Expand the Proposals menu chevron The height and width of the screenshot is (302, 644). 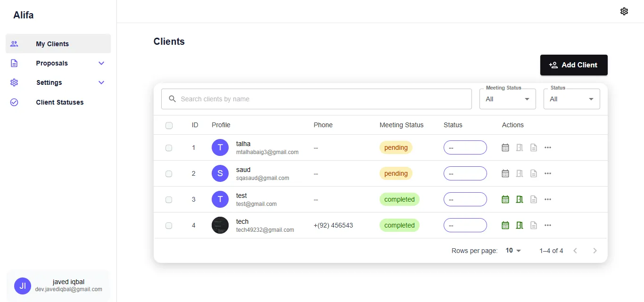click(x=101, y=63)
